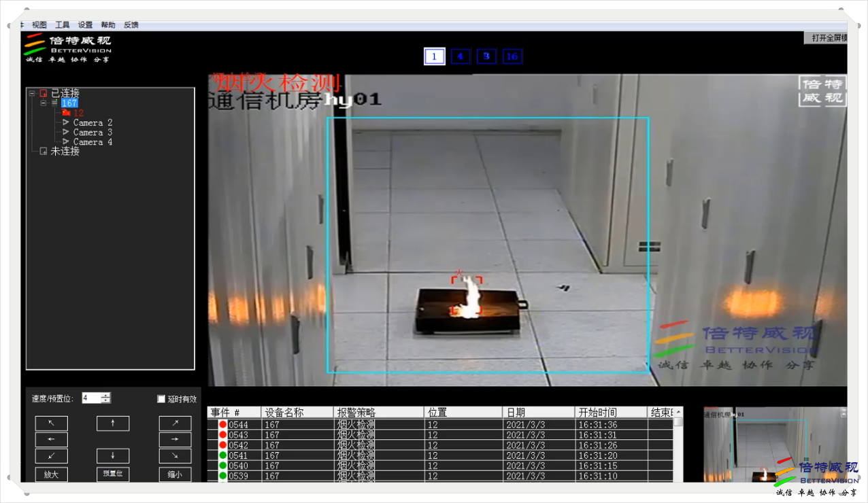Click the 日期 column header
Viewport: 868px width, 503px height.
tap(539, 413)
